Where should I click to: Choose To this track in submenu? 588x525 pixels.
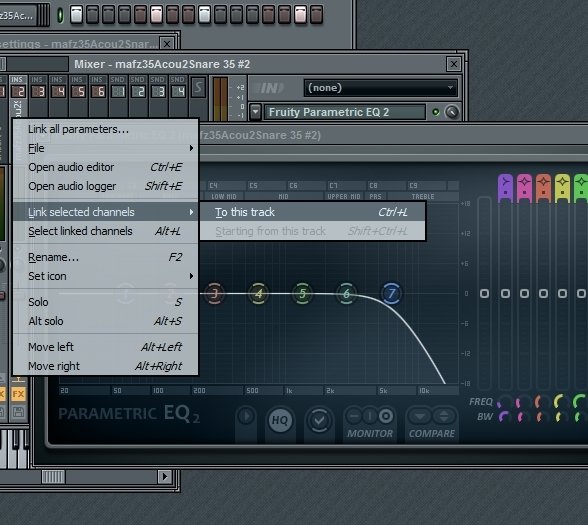point(313,212)
